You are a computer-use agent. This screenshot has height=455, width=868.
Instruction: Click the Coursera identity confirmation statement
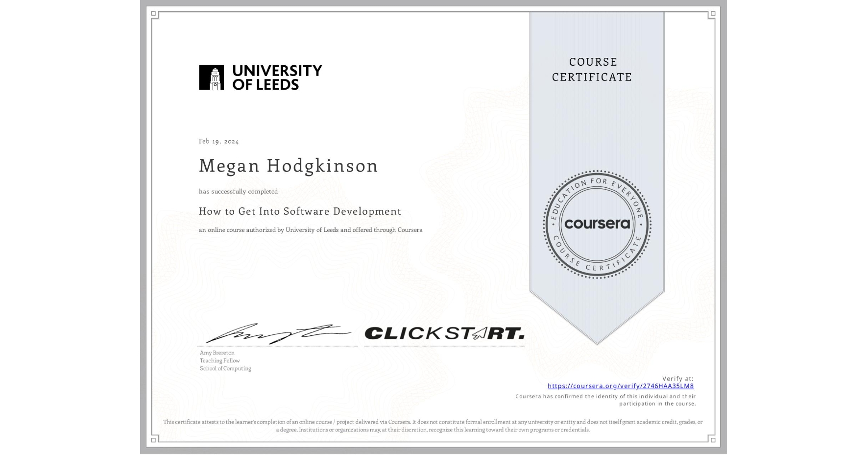tap(605, 400)
